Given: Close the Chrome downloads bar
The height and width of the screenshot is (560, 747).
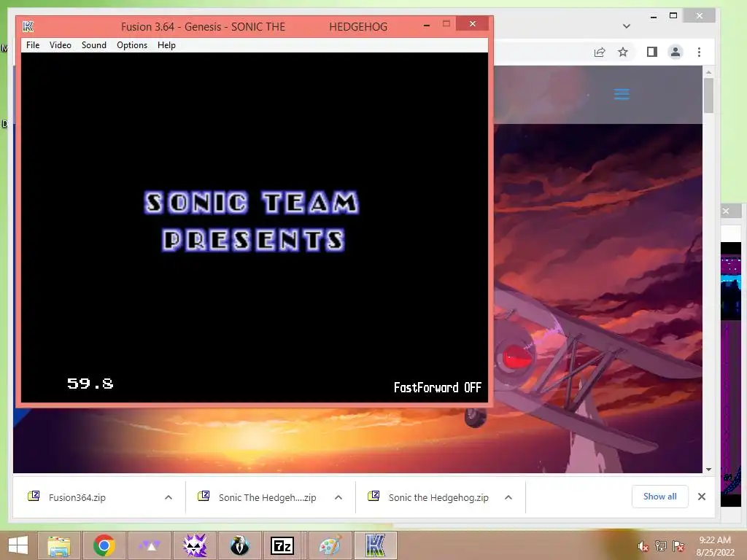Looking at the screenshot, I should pyautogui.click(x=702, y=497).
